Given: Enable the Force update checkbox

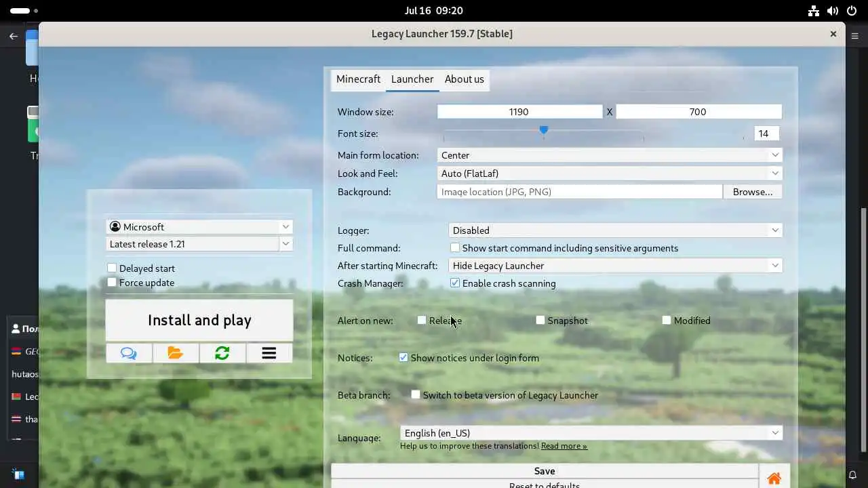Looking at the screenshot, I should pos(113,283).
